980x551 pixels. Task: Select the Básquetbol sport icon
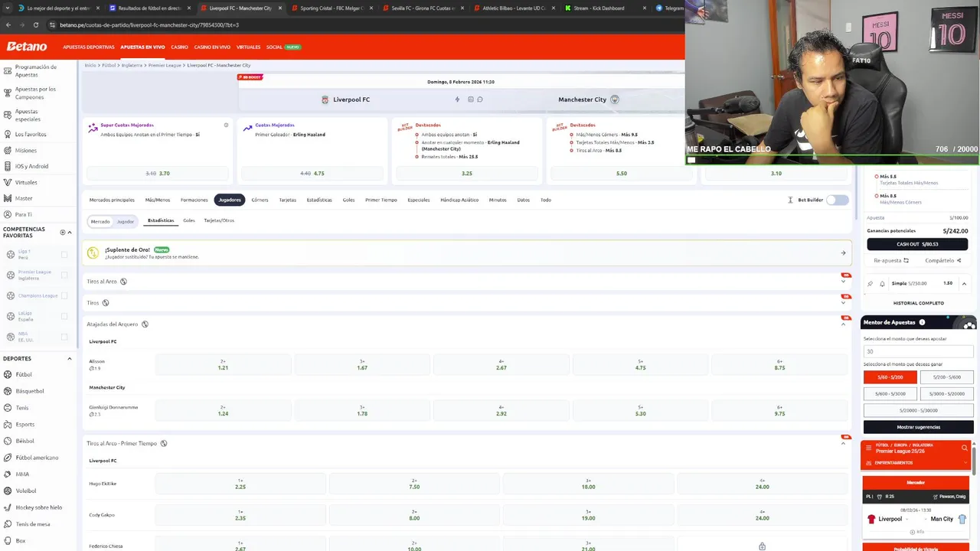[x=7, y=391]
